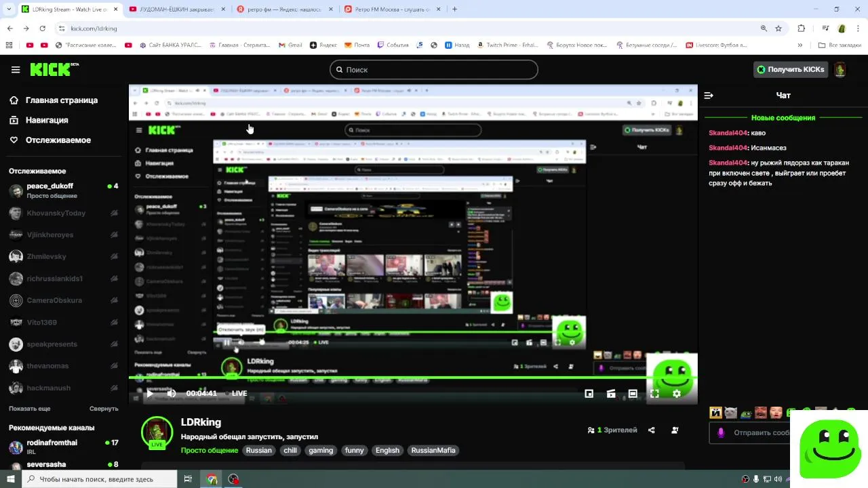Click the Просто общение category link

[x=210, y=450]
